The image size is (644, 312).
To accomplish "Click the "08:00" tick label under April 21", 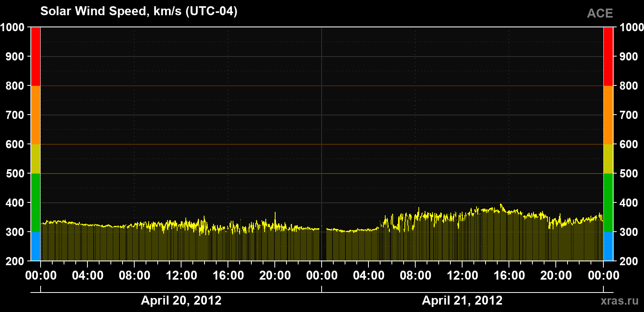I will click(416, 276).
